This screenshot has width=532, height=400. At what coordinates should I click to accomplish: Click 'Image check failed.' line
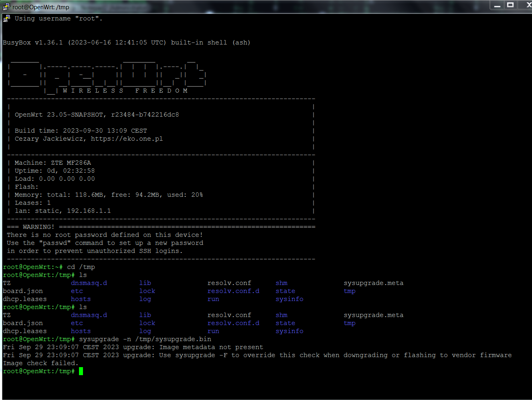[40, 363]
